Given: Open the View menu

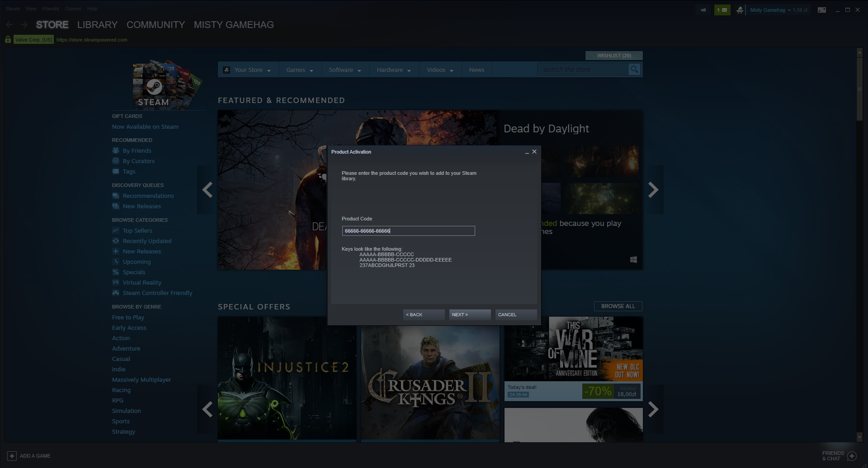Looking at the screenshot, I should 31,9.
